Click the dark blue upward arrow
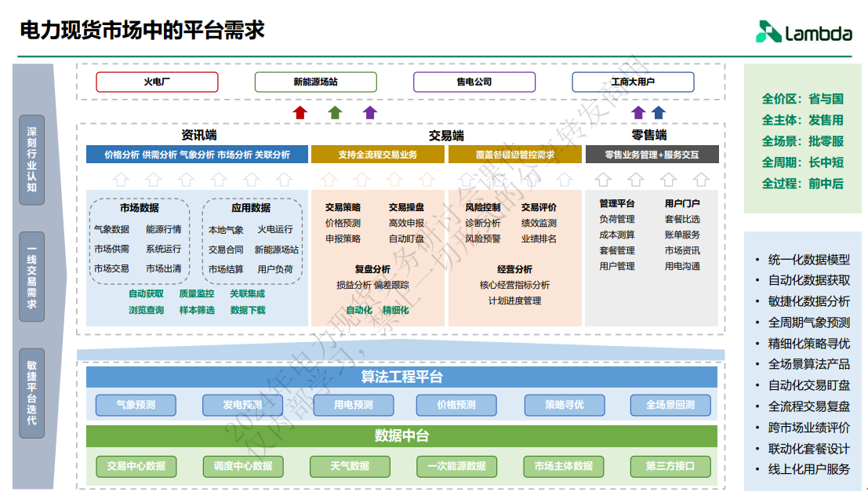 click(x=658, y=112)
